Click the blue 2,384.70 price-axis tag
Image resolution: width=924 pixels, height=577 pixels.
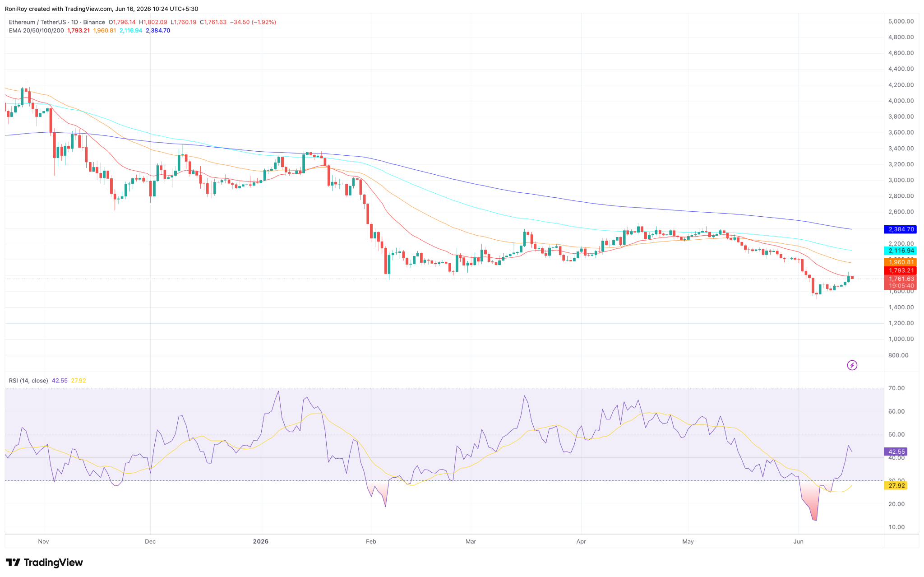(901, 229)
